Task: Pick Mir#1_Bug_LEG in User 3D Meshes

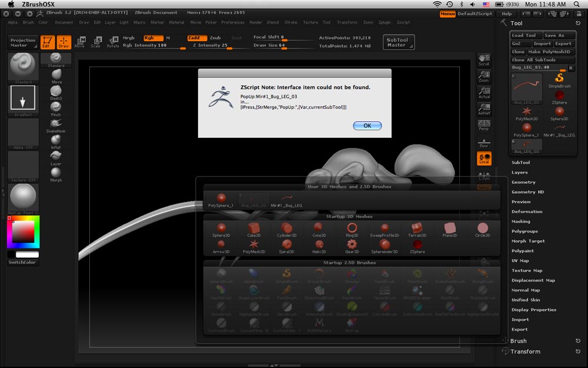Action: [x=286, y=200]
